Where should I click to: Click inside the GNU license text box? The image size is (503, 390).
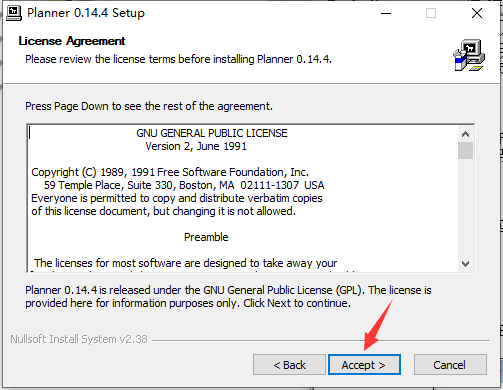point(243,199)
